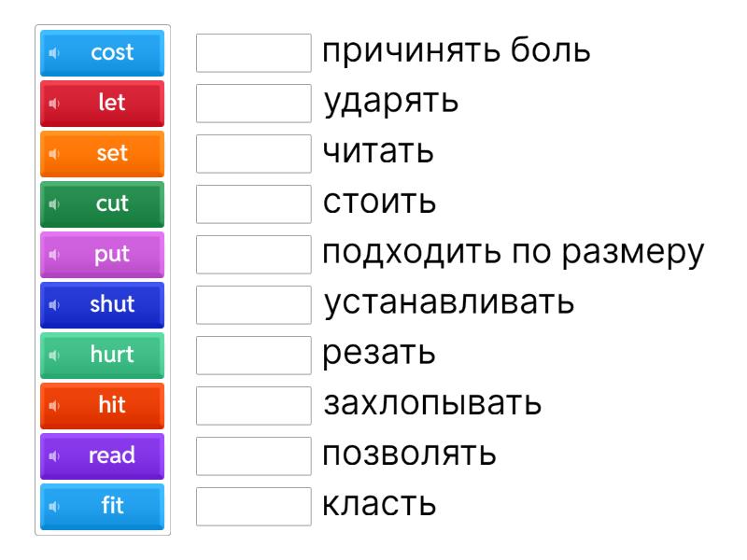Click answer box beside причинять боль
Image resolution: width=747 pixels, height=560 pixels.
254,53
